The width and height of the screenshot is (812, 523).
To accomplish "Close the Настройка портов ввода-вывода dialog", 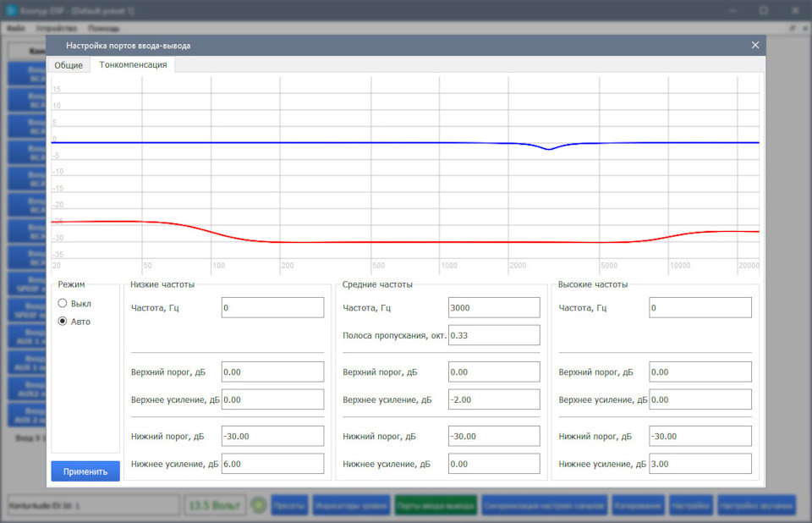I will tap(755, 45).
